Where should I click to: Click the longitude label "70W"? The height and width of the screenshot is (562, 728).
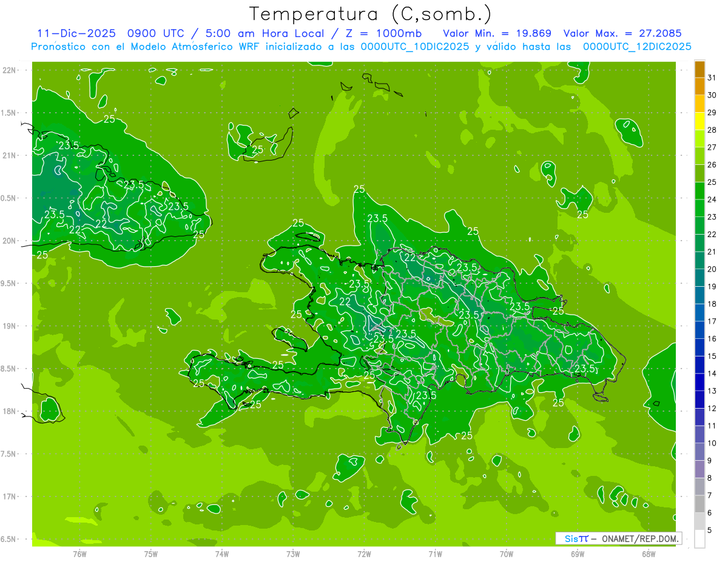coord(507,554)
